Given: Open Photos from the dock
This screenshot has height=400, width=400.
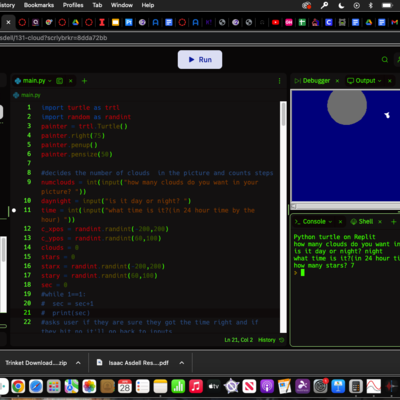Looking at the screenshot, I should (x=89, y=387).
